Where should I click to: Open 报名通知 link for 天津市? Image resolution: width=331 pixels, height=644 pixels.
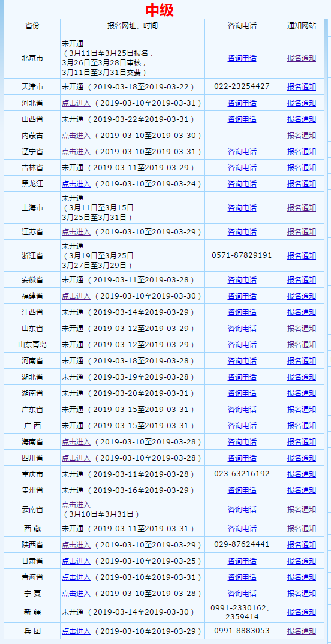coord(302,87)
